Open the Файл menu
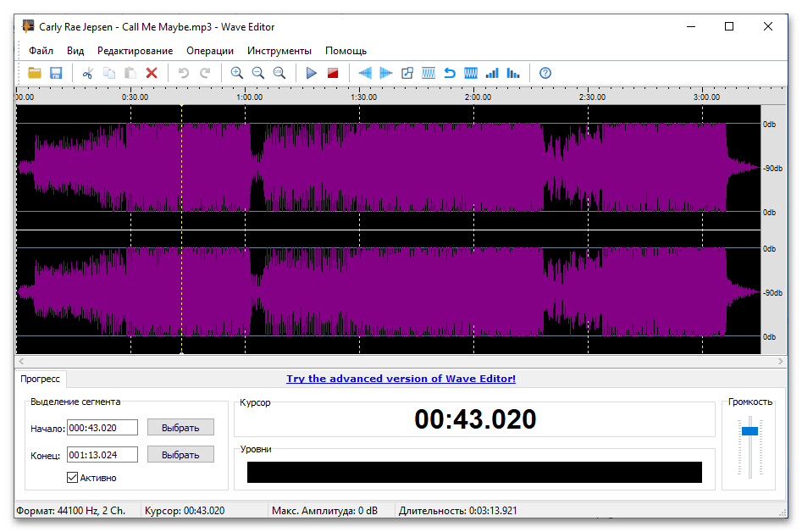Image resolution: width=802 pixels, height=532 pixels. (x=41, y=51)
